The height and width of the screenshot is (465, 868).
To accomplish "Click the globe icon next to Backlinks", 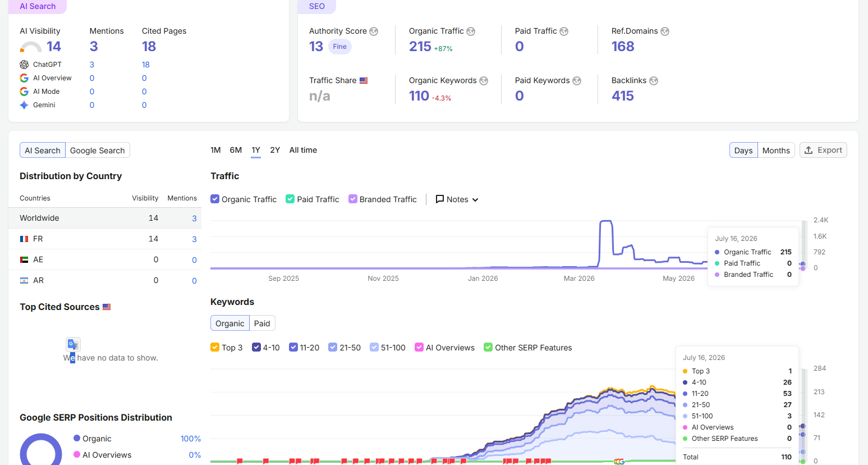I will [x=654, y=81].
